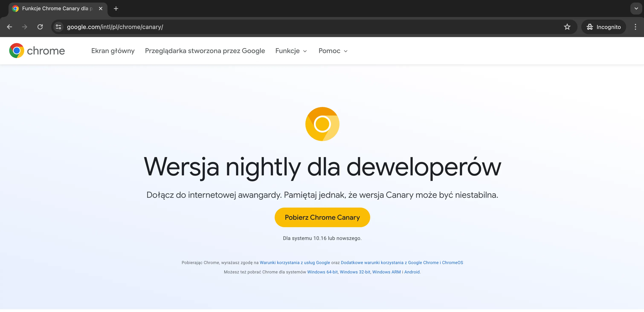Screen dimensions: 644x312
Task: Choose the Windows 32-bit download link
Action: (x=355, y=272)
